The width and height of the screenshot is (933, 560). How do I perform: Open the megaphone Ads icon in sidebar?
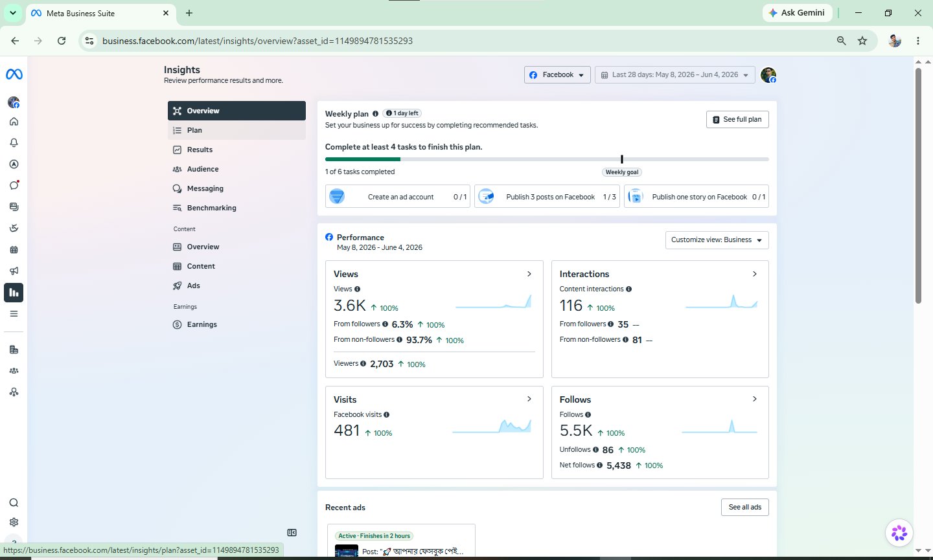tap(14, 271)
